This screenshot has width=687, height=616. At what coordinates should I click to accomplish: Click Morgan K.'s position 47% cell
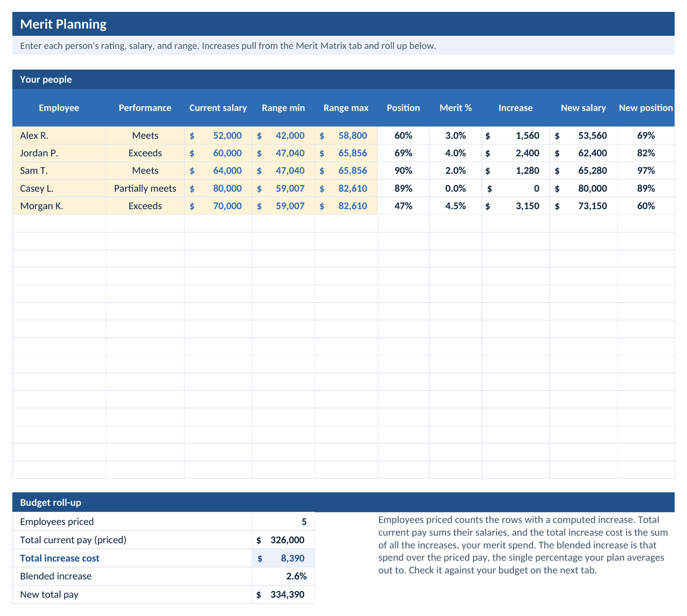tap(403, 206)
